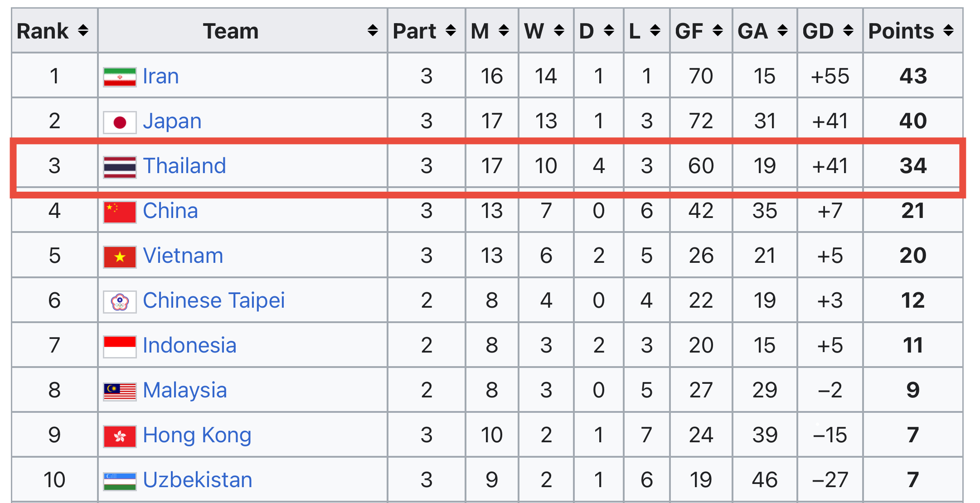Sort table by Rank column arrows
The image size is (980, 503).
coord(83,31)
